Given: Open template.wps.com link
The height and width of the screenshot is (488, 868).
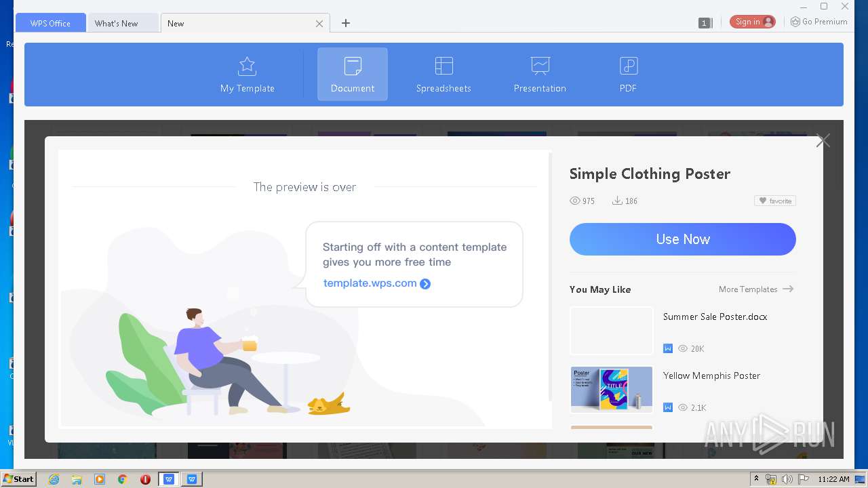Looking at the screenshot, I should [370, 283].
